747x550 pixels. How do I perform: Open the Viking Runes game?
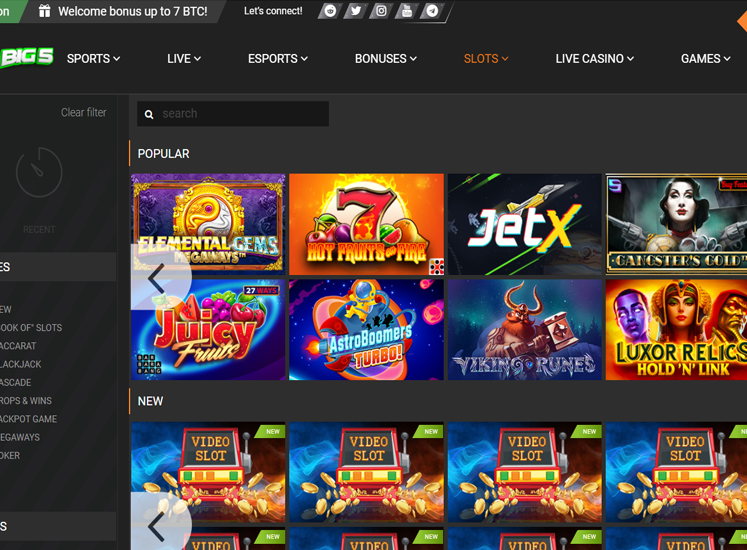click(524, 329)
